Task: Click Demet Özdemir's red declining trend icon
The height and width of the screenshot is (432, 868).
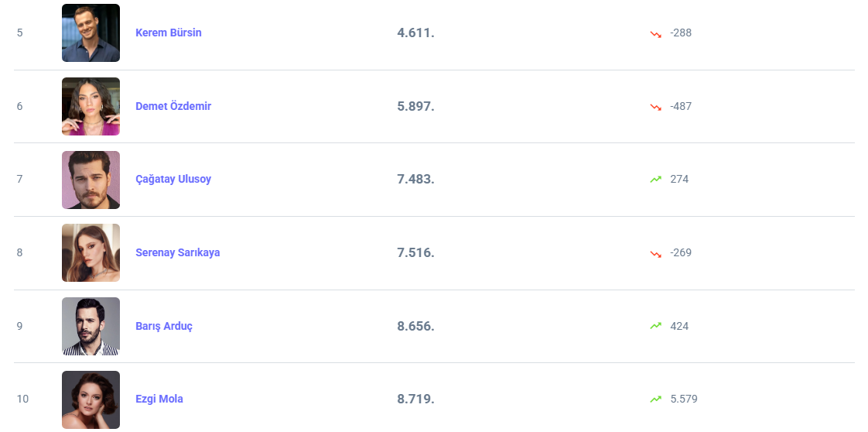Action: 656,107
